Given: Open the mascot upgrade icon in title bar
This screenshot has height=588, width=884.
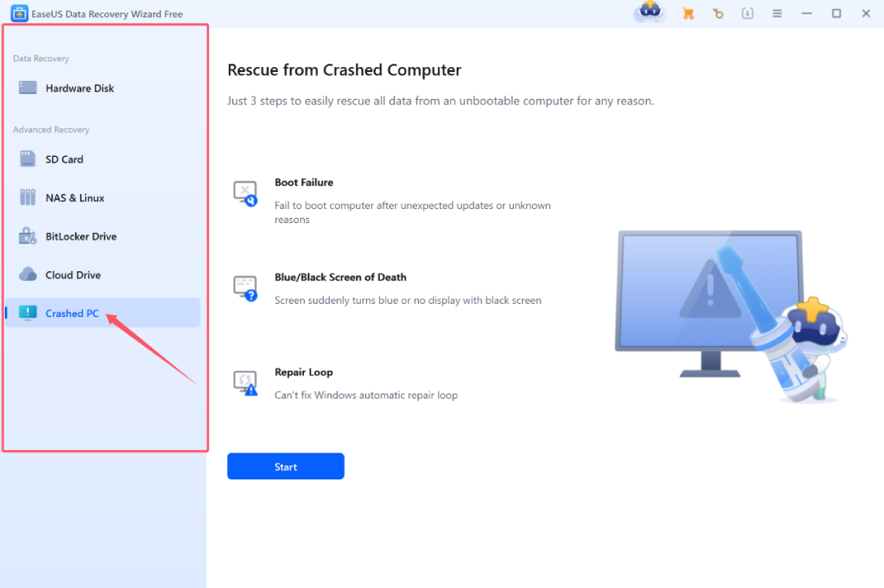Looking at the screenshot, I should [650, 11].
